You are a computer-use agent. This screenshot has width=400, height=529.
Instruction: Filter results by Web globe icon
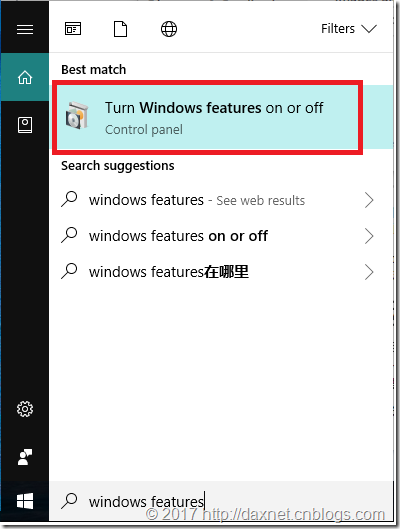tap(169, 29)
